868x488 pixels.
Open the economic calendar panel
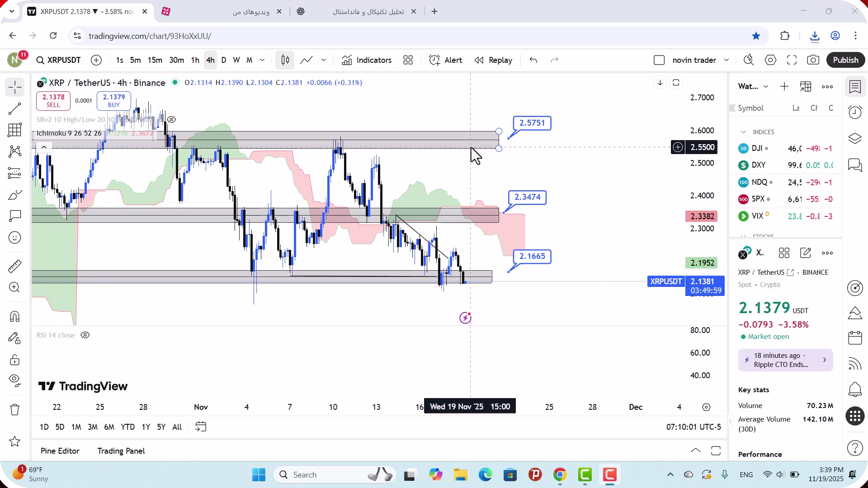click(x=855, y=338)
